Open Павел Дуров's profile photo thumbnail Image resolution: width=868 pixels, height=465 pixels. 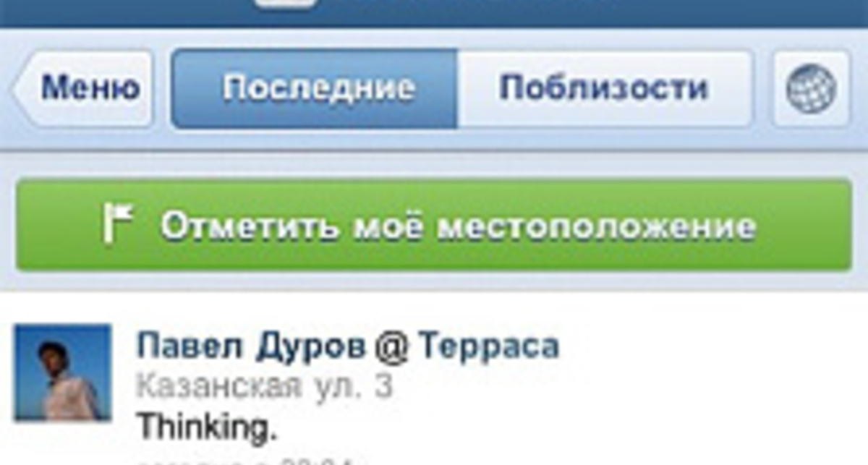click(63, 372)
